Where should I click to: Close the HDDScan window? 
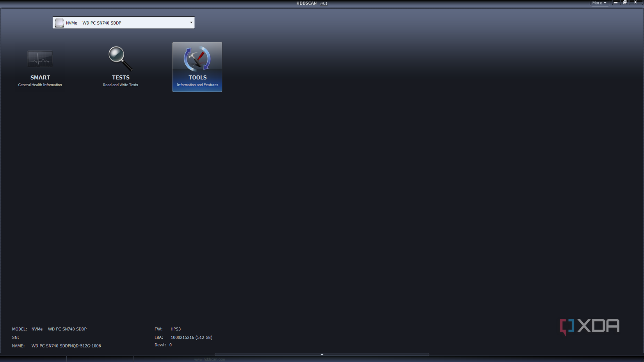635,2
